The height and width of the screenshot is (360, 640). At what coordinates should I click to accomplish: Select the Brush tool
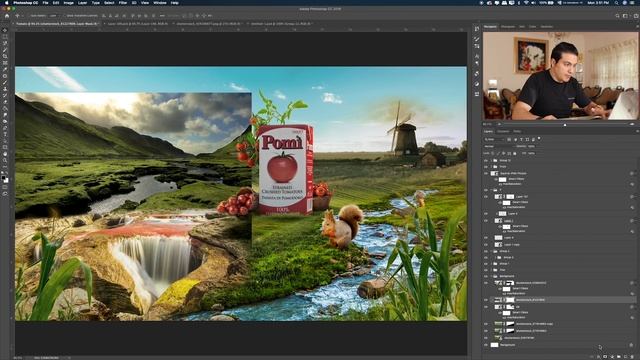click(5, 82)
